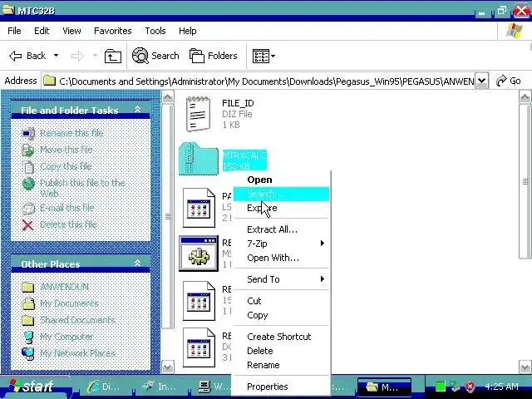
Task: Open ANWENDUN in Other Places
Action: click(x=65, y=287)
